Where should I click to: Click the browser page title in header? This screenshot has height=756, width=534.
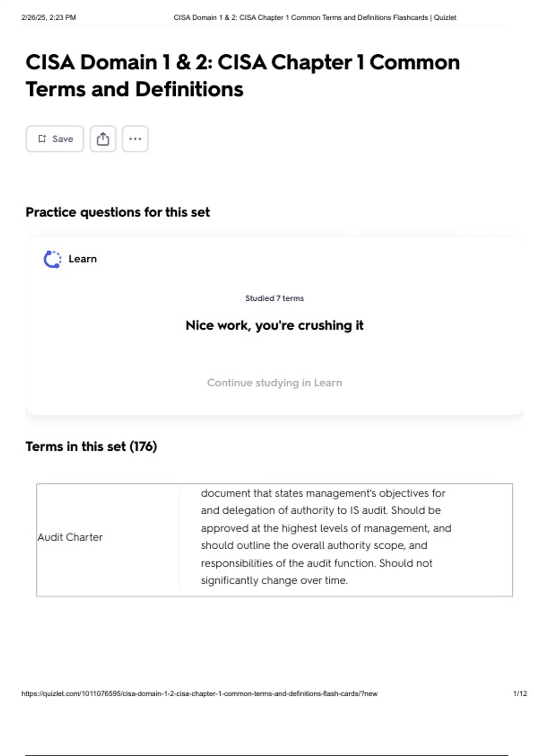(x=315, y=18)
